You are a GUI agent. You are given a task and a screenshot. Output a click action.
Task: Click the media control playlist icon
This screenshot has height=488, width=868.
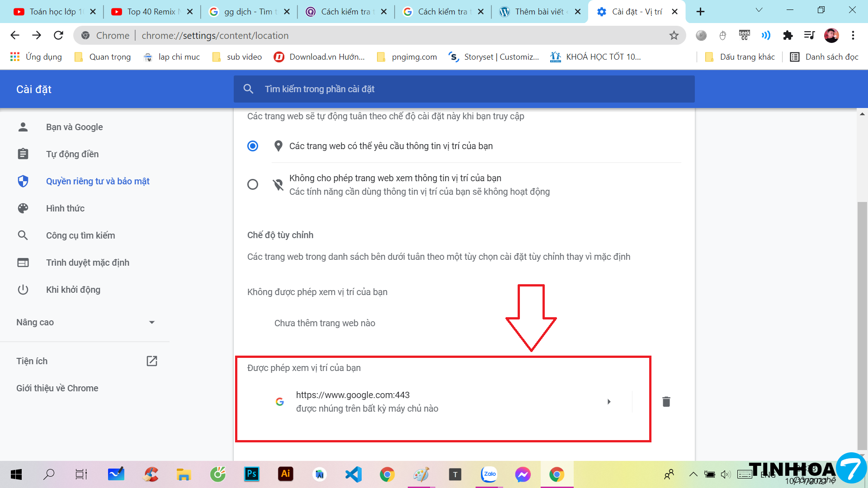pyautogui.click(x=809, y=35)
